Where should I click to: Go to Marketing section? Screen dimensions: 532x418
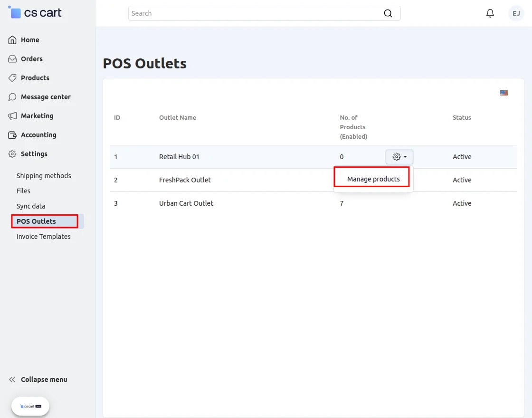click(x=37, y=116)
